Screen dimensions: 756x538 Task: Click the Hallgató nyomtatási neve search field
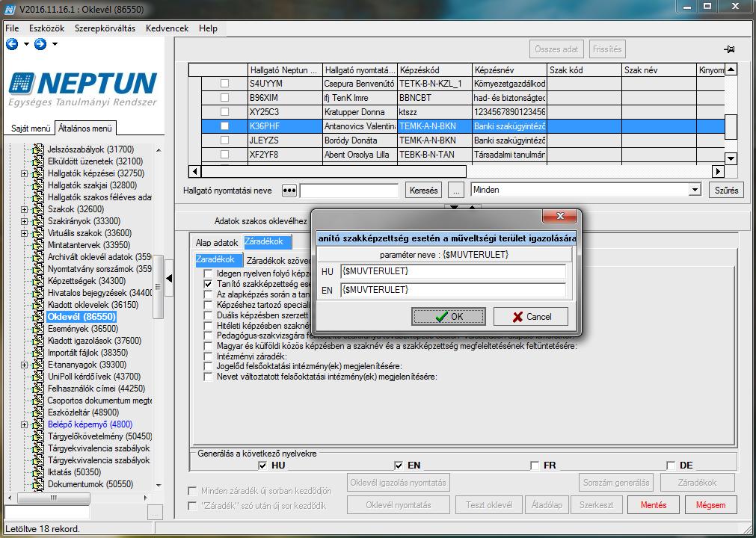(349, 191)
